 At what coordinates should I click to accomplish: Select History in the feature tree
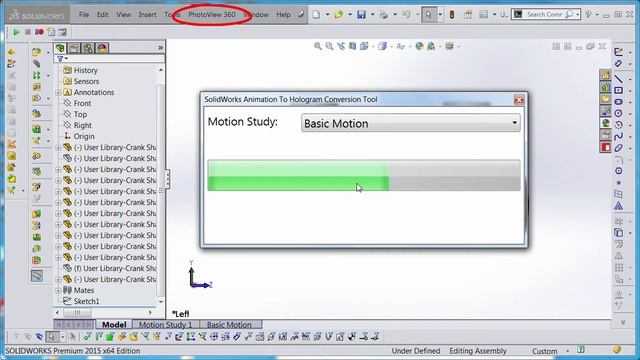[86, 70]
